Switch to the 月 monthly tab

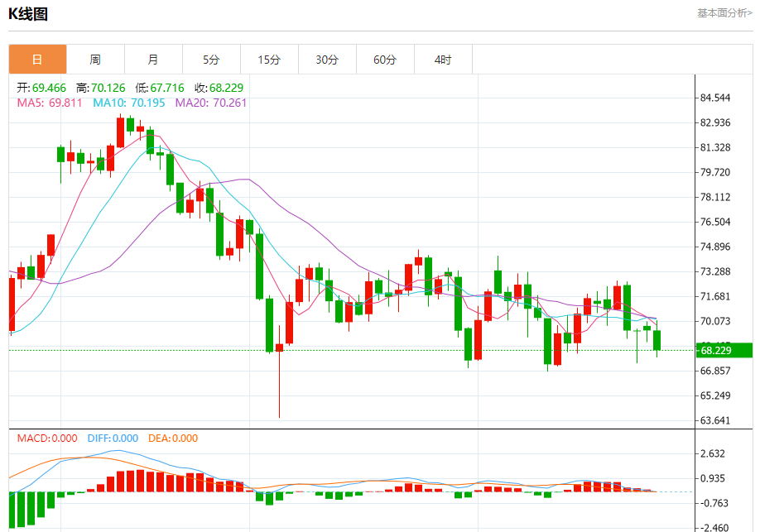153,59
